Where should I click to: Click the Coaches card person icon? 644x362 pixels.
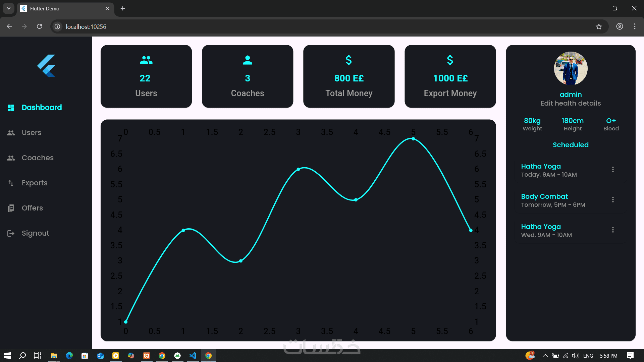coord(248,60)
